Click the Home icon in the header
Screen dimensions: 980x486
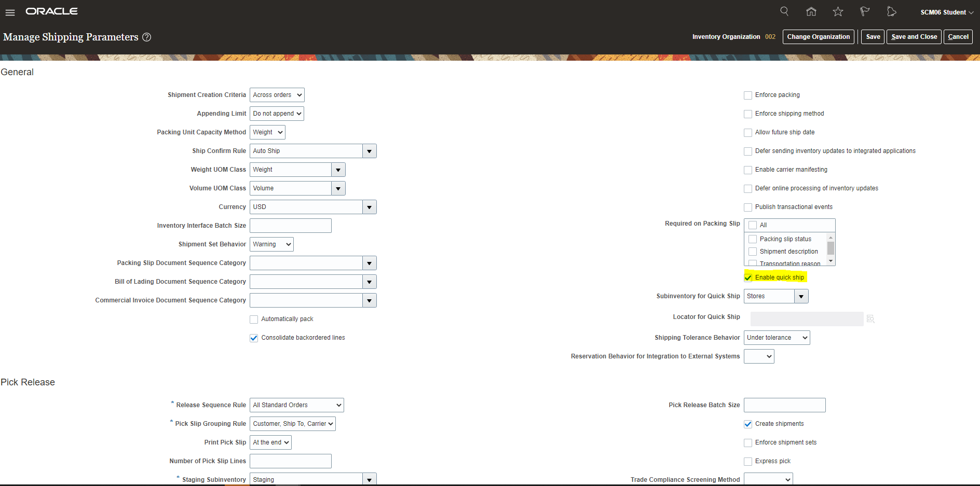(x=811, y=11)
